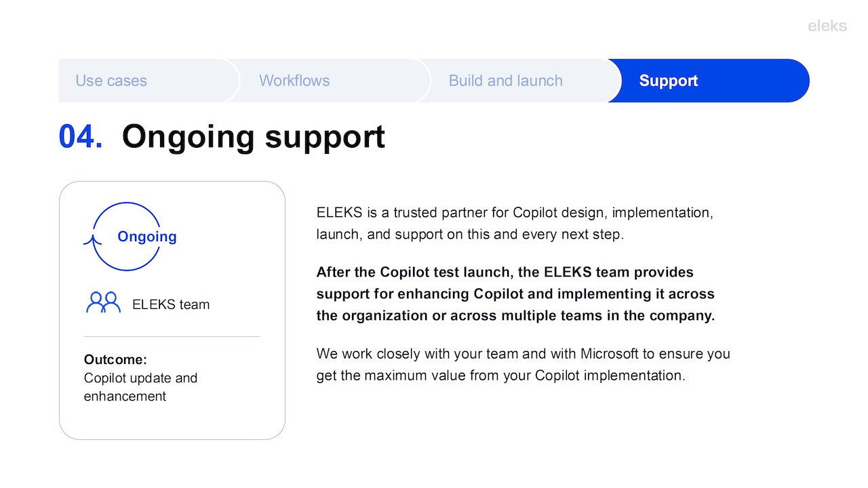Viewport: 868px width, 488px height.
Task: Switch to the Workflows tab
Action: pos(294,81)
